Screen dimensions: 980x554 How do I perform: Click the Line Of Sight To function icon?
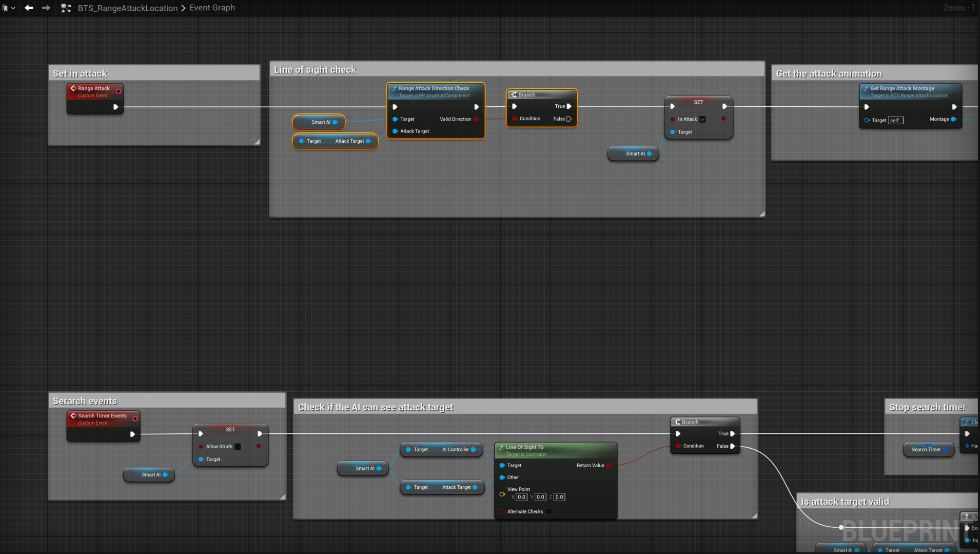501,447
